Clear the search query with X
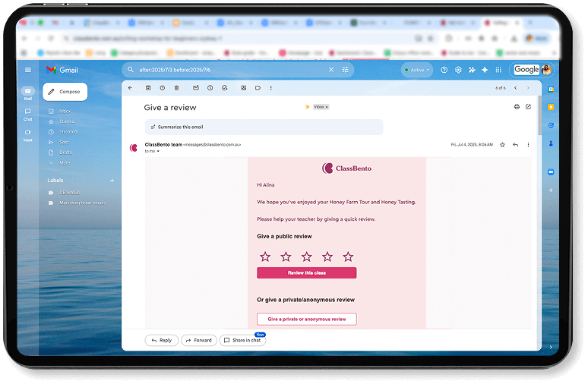Screen dimensions: 588x384 [x=331, y=70]
